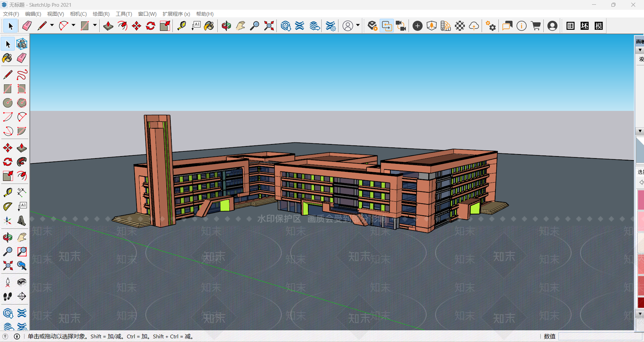Viewport: 644px width, 342px height.
Task: Select the Tape Measure tool in top toolbar
Action: click(182, 26)
